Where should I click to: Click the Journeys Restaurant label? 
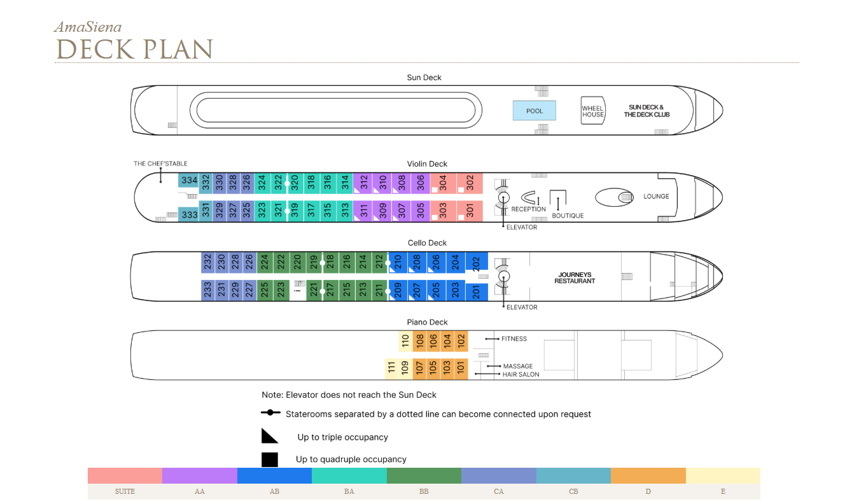pos(575,277)
